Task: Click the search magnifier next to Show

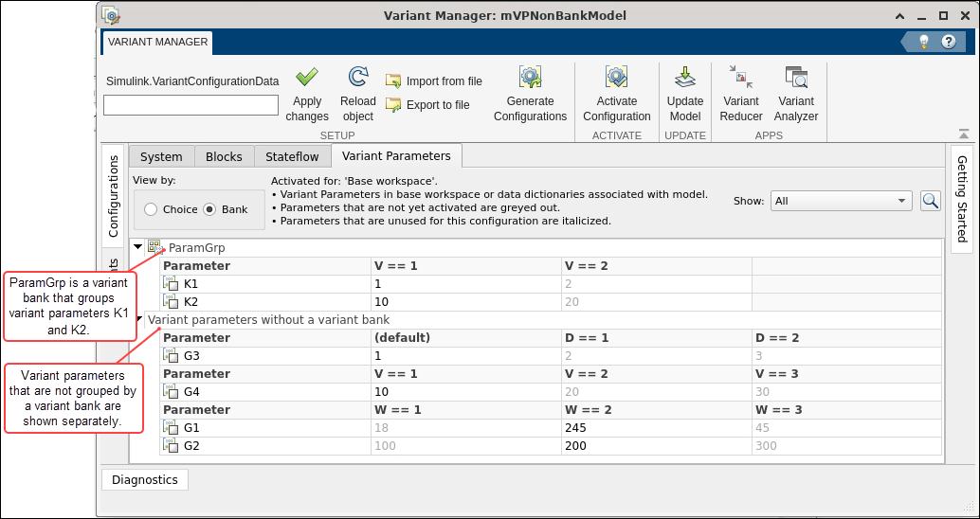Action: (x=931, y=201)
